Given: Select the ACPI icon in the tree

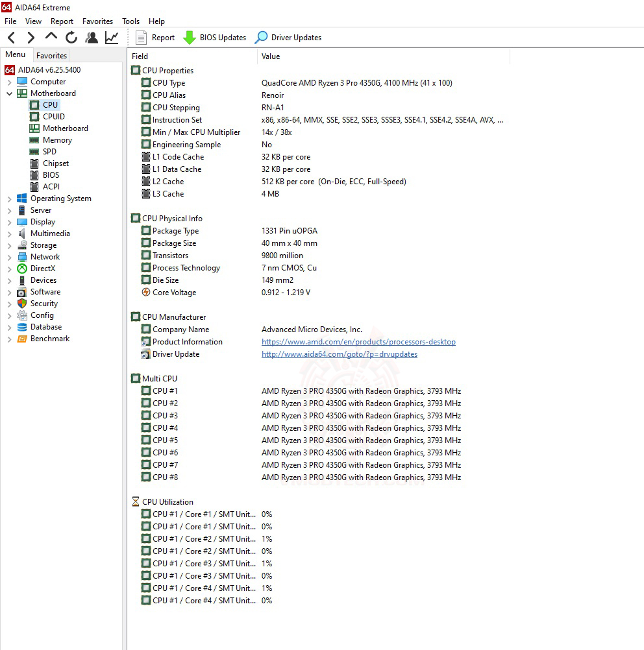Looking at the screenshot, I should pyautogui.click(x=34, y=187).
